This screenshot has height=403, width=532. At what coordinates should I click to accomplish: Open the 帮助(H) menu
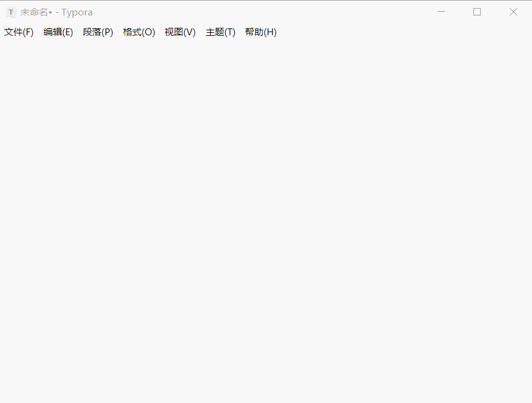tap(261, 32)
